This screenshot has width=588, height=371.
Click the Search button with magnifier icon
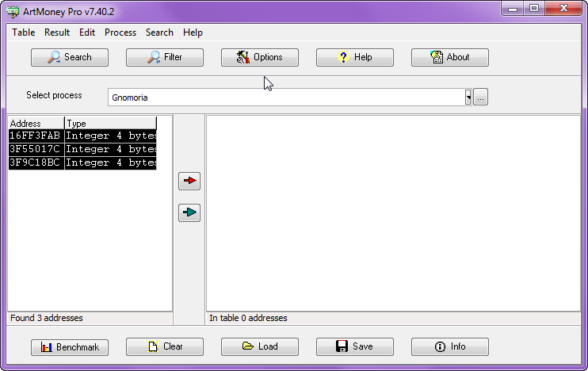(x=70, y=57)
